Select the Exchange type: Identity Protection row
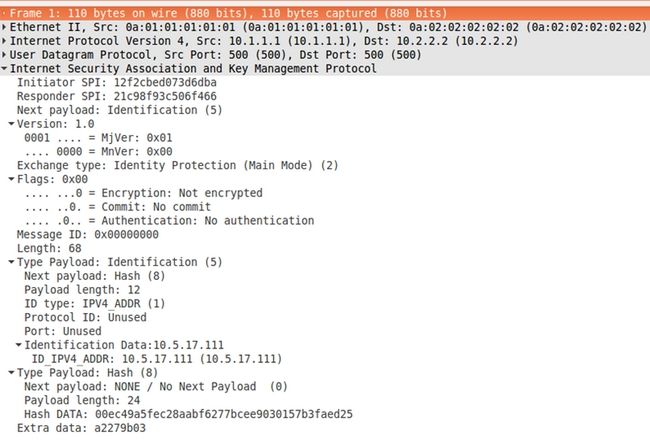This screenshot has height=440, width=650. coord(178,165)
